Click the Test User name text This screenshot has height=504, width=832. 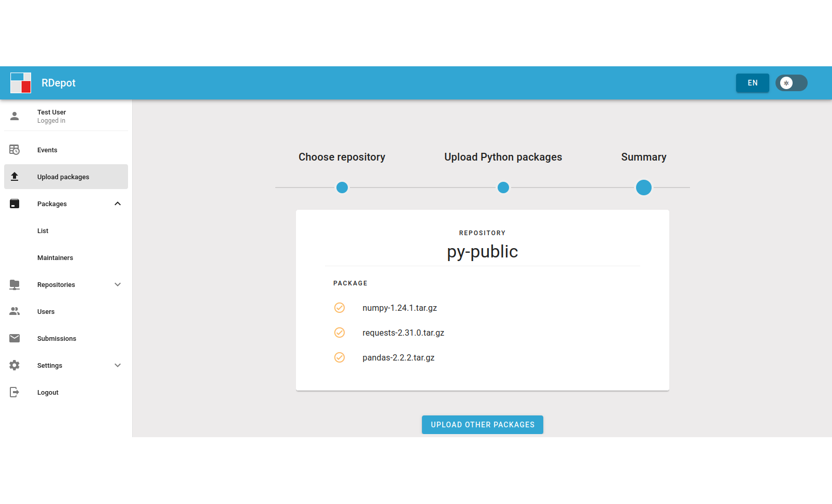(52, 112)
